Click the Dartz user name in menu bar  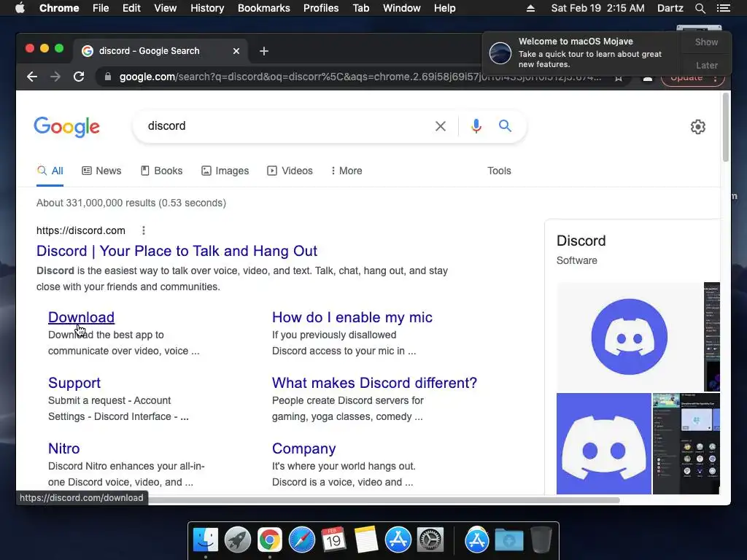670,8
